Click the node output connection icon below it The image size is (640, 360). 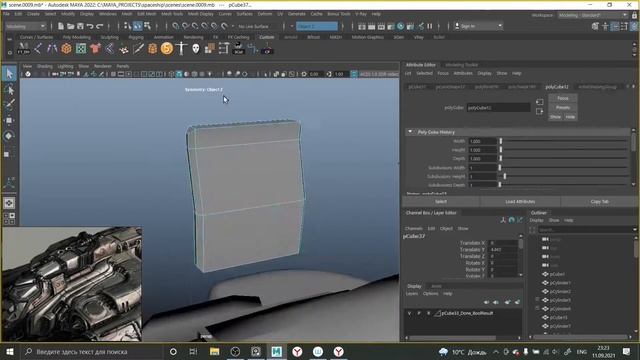point(540,111)
